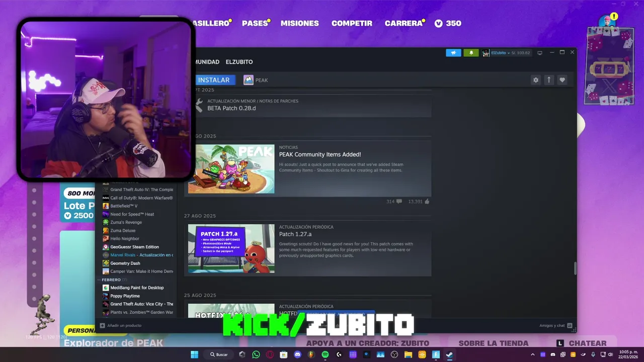Open the PEAK Community Items Added! thumbnail
The width and height of the screenshot is (644, 362).
pos(231,169)
